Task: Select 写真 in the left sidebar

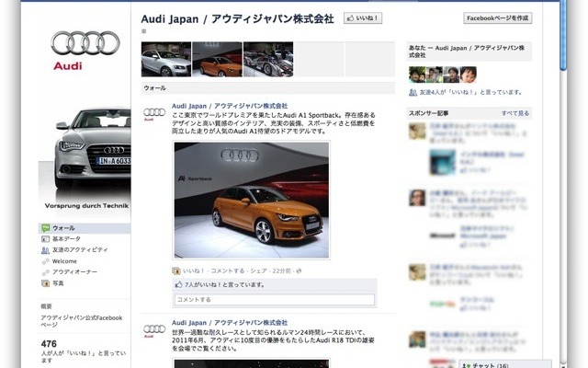Action: (x=58, y=283)
